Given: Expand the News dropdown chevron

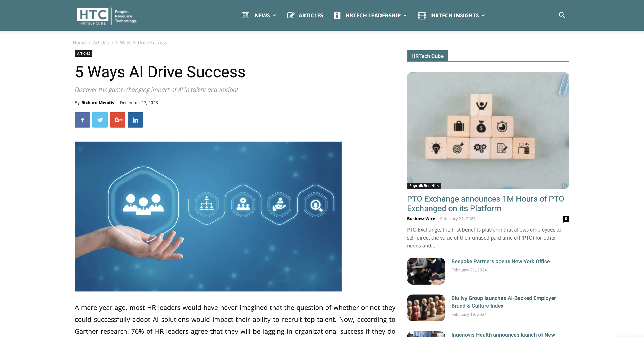Looking at the screenshot, I should (x=274, y=16).
